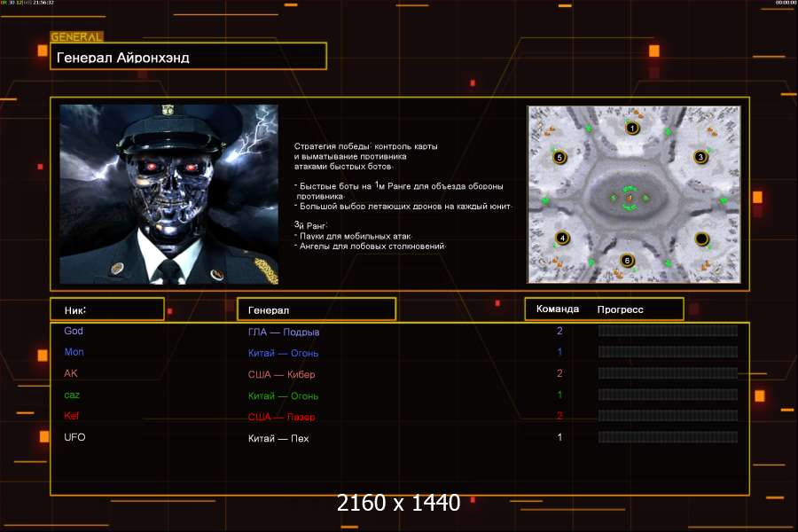Select player name caz
Image resolution: width=798 pixels, height=532 pixels.
(x=72, y=395)
